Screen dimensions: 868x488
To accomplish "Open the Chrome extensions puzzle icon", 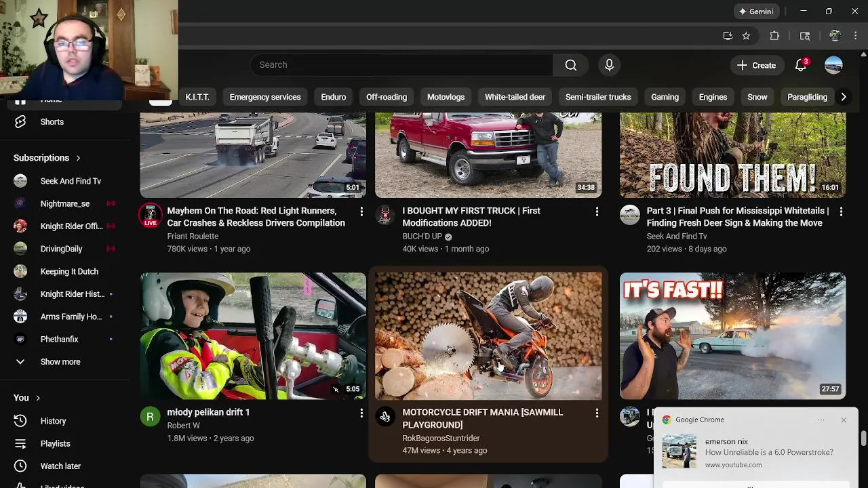I will tap(774, 36).
